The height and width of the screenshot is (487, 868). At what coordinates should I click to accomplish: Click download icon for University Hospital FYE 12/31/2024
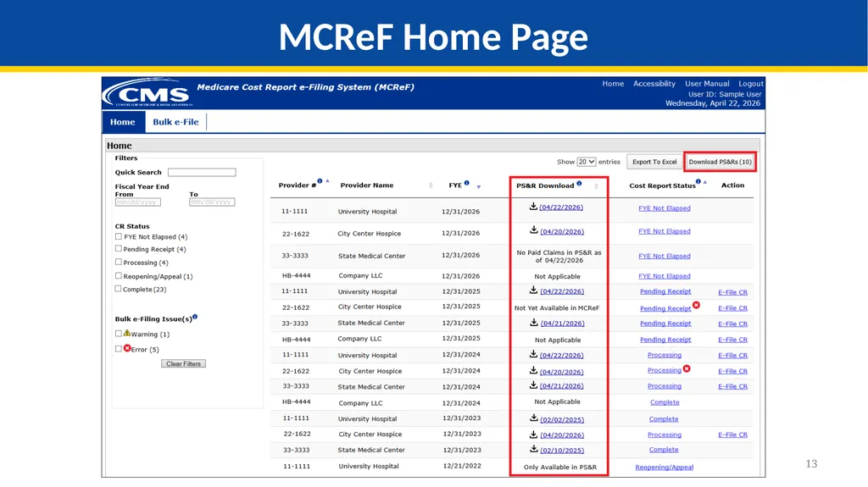(x=533, y=354)
